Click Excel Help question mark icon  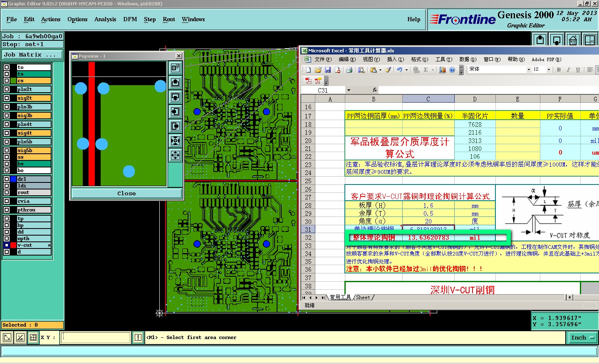(452, 70)
